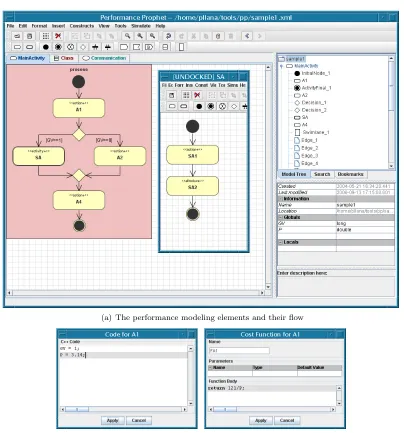This screenshot has height=433, width=404.
Task: Select Edge_3 in the model tree
Action: click(x=306, y=156)
